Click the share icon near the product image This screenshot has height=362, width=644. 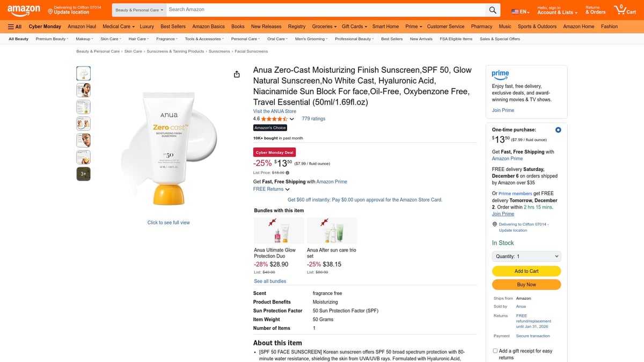(x=237, y=74)
